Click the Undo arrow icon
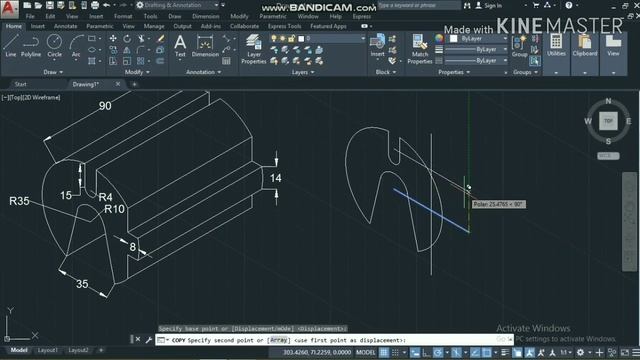The image size is (640, 360). pyautogui.click(x=107, y=5)
